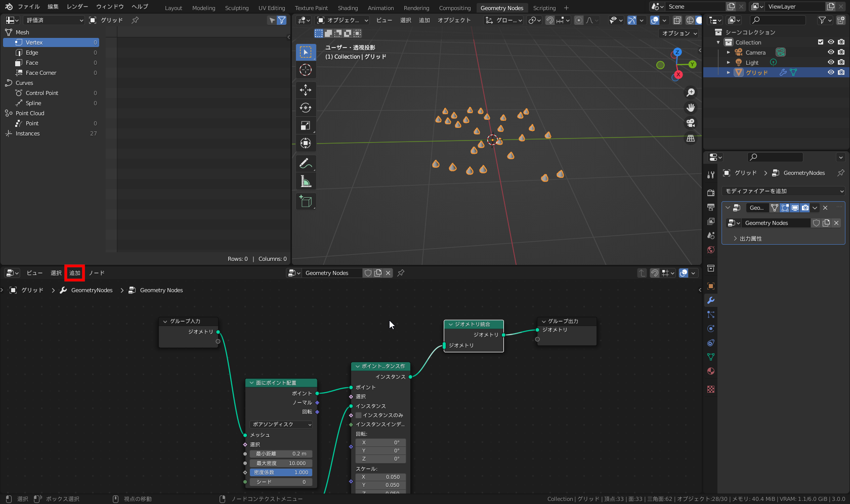
Task: Activate the Annotate pencil tool
Action: click(x=306, y=164)
